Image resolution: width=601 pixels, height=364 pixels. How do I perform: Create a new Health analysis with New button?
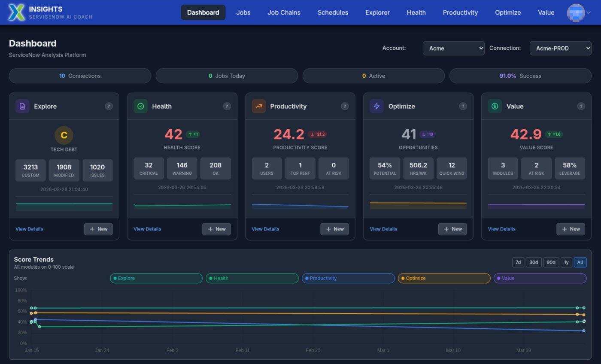pyautogui.click(x=216, y=229)
